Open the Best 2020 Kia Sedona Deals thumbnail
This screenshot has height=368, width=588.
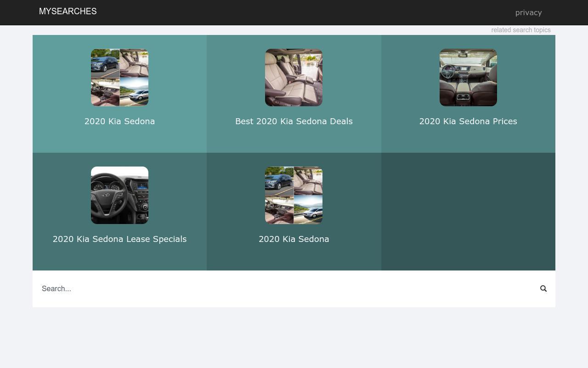294,77
